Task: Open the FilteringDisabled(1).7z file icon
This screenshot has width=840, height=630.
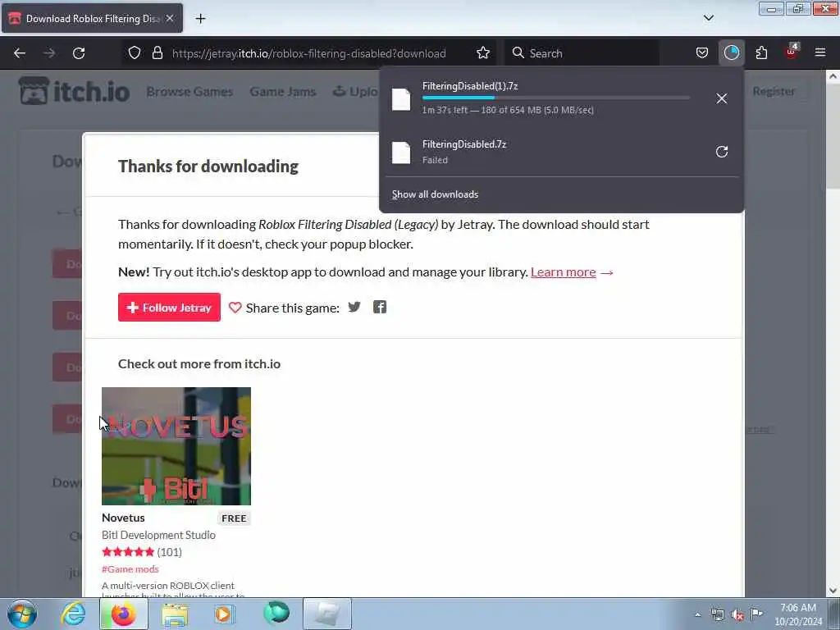Action: [401, 99]
